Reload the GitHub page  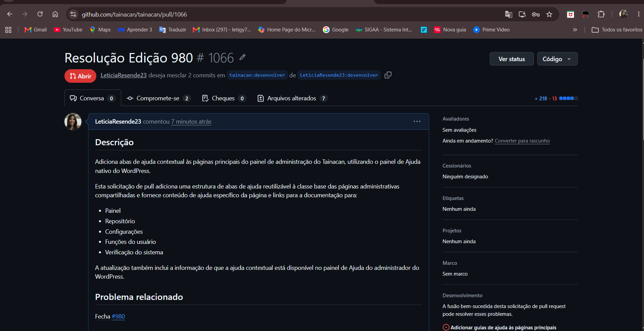tap(40, 14)
